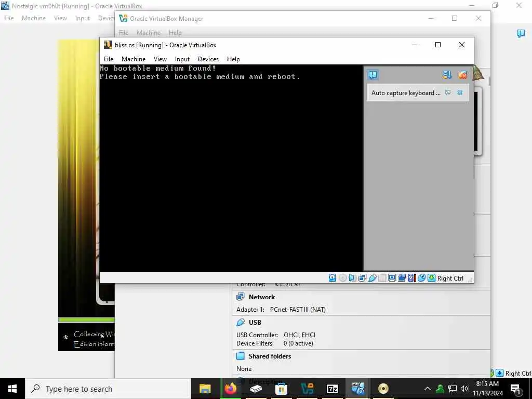This screenshot has height=399, width=532.
Task: Click drive icon in taskbar
Action: pyautogui.click(x=256, y=389)
